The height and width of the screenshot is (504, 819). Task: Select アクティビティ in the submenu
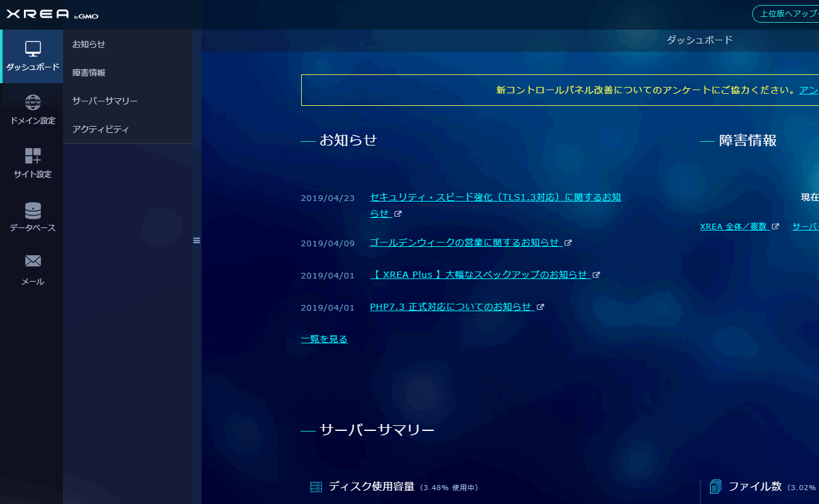tap(100, 129)
